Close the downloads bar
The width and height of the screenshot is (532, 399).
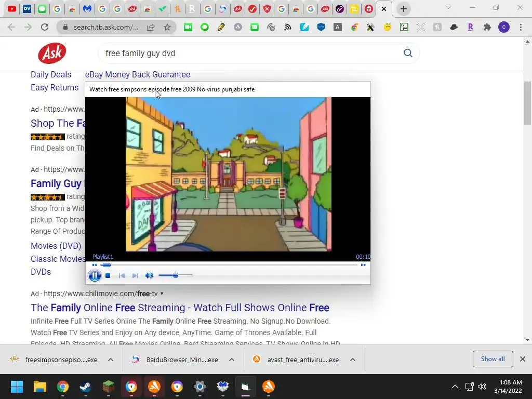[523, 359]
